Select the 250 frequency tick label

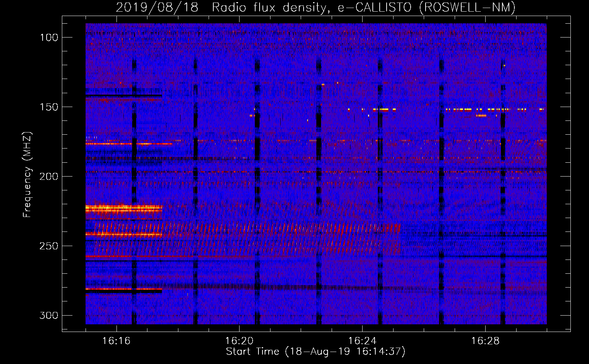click(49, 246)
